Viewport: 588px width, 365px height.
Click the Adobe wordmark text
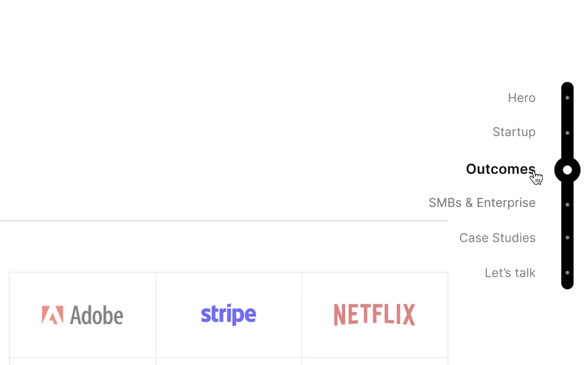click(x=97, y=315)
